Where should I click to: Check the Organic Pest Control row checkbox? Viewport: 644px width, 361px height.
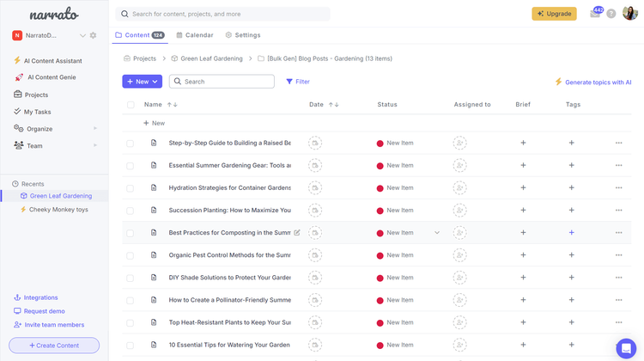[131, 255]
